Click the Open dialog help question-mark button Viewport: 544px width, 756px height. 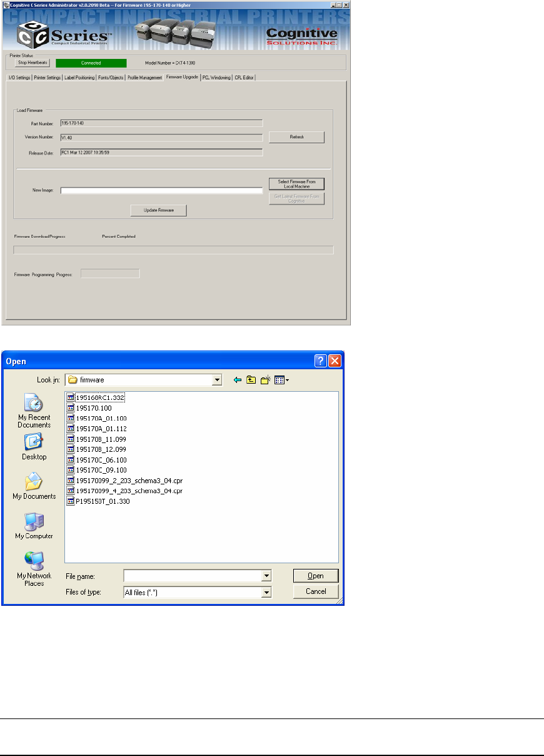(x=321, y=361)
